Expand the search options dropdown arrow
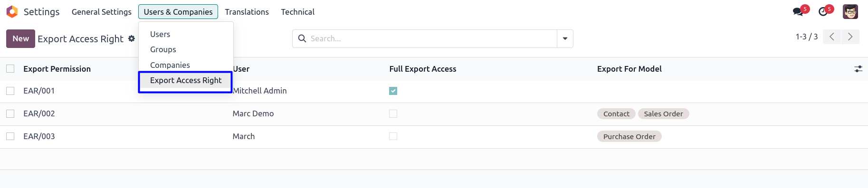 [x=565, y=38]
